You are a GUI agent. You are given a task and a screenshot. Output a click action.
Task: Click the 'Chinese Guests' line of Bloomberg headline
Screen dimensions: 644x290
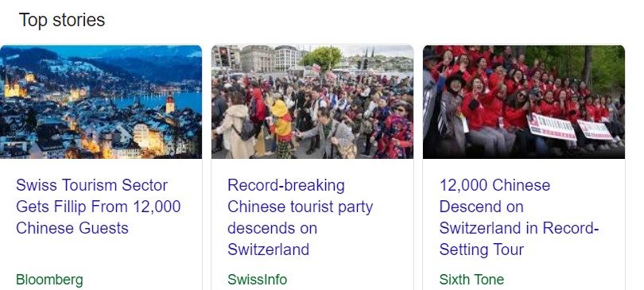point(72,228)
